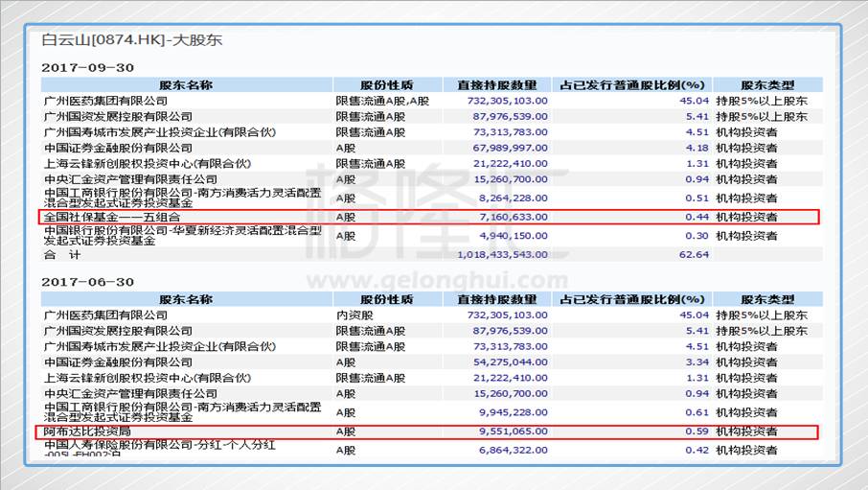Select the 0.51 percentage cell
The image size is (868, 490).
(697, 198)
